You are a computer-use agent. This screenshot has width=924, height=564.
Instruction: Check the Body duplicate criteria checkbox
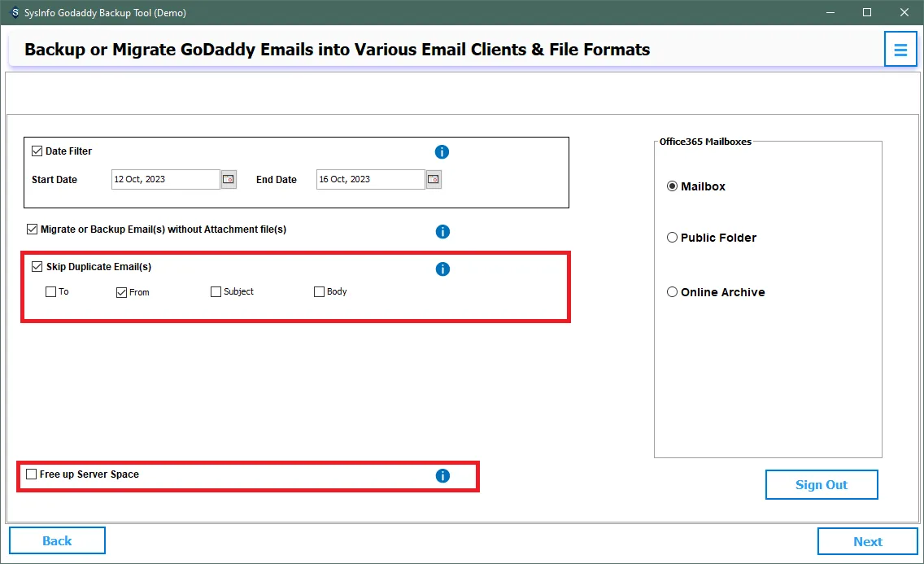pyautogui.click(x=320, y=291)
